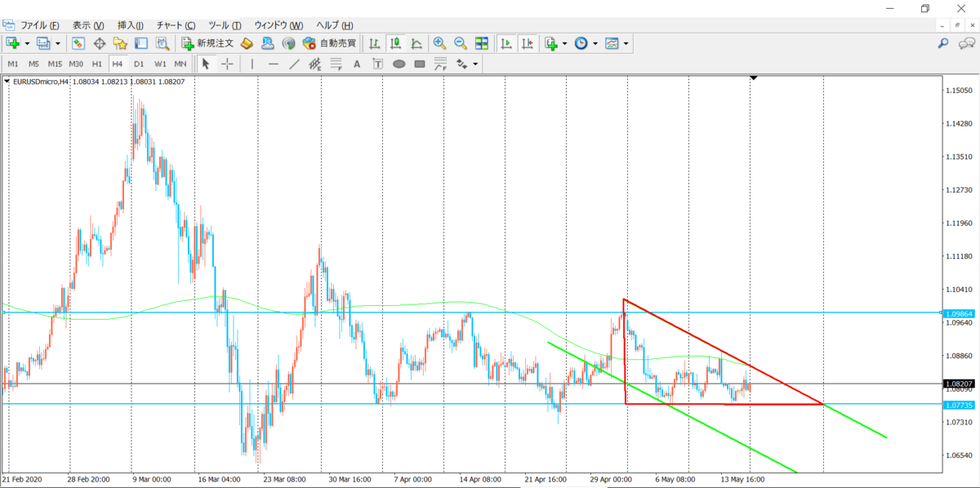Select the vertical line drawing tool
Image resolution: width=980 pixels, height=488 pixels.
252,64
